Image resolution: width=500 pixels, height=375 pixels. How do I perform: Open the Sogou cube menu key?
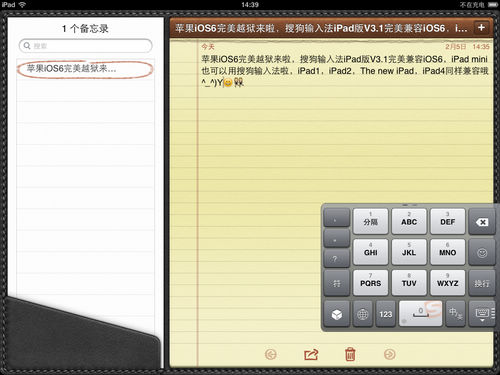click(337, 314)
